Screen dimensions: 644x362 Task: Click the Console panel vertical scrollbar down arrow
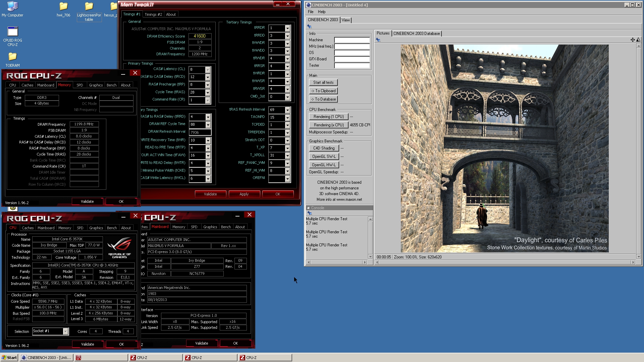(370, 257)
